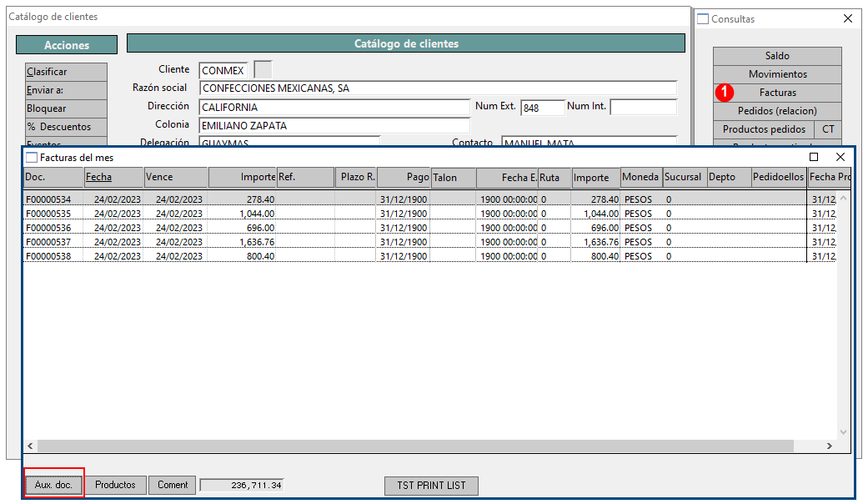Click the small box next to Cliente code
Viewport: 868px width, 504px height.
(263, 70)
